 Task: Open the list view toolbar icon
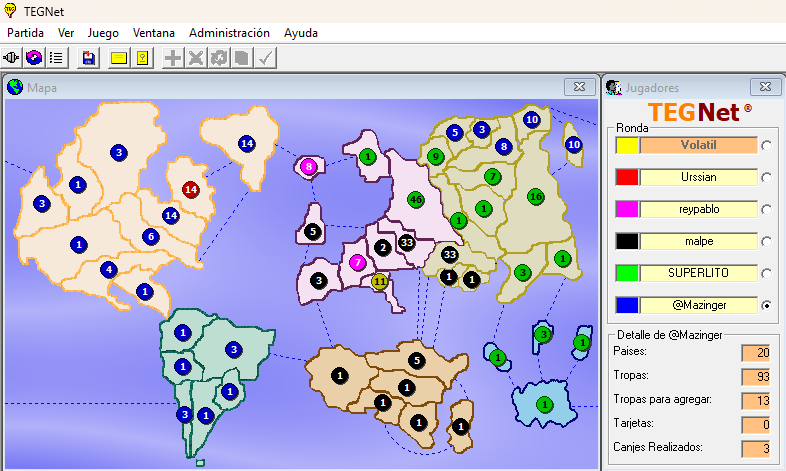57,58
